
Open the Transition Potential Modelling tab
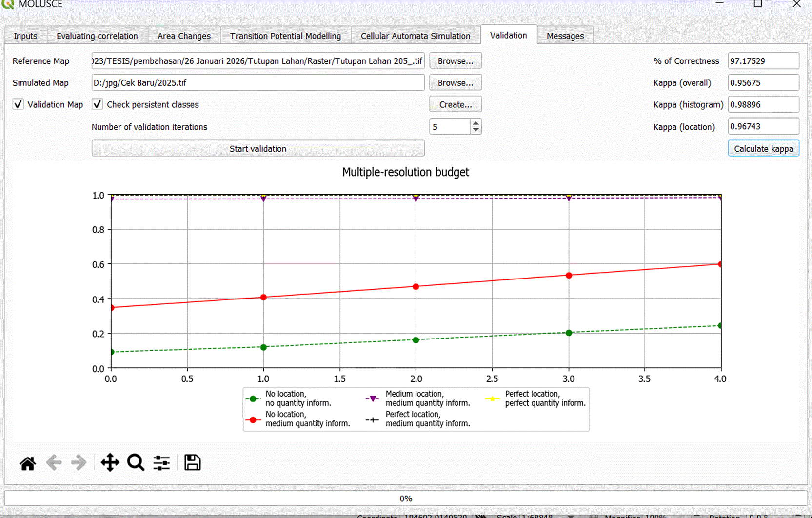pos(285,36)
